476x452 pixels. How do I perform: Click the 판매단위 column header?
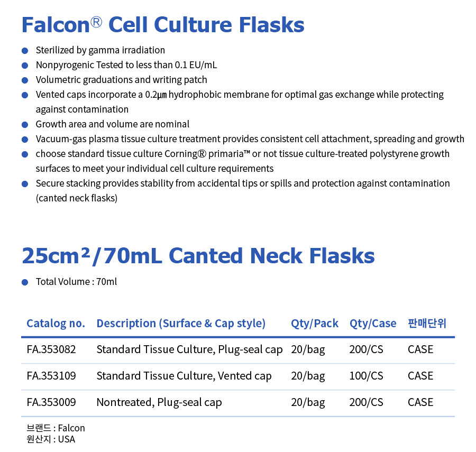[427, 323]
